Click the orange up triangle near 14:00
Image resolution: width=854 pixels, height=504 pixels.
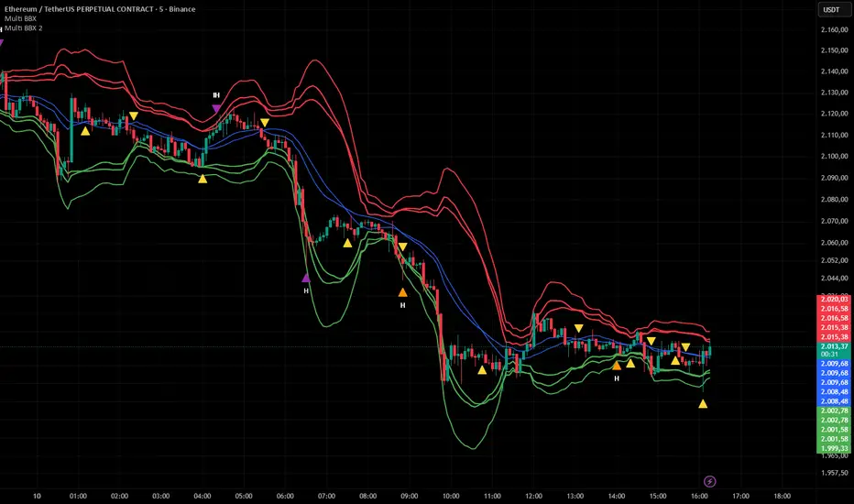point(617,366)
